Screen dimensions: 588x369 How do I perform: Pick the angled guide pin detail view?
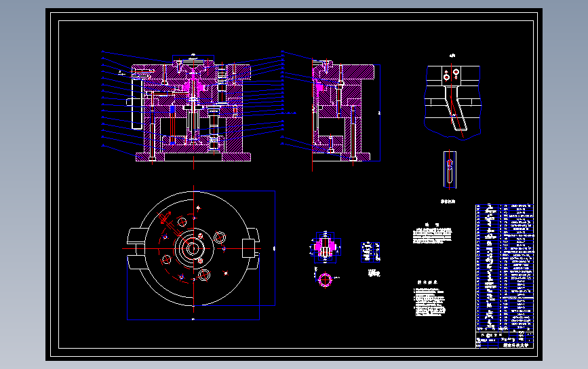[x=452, y=101]
